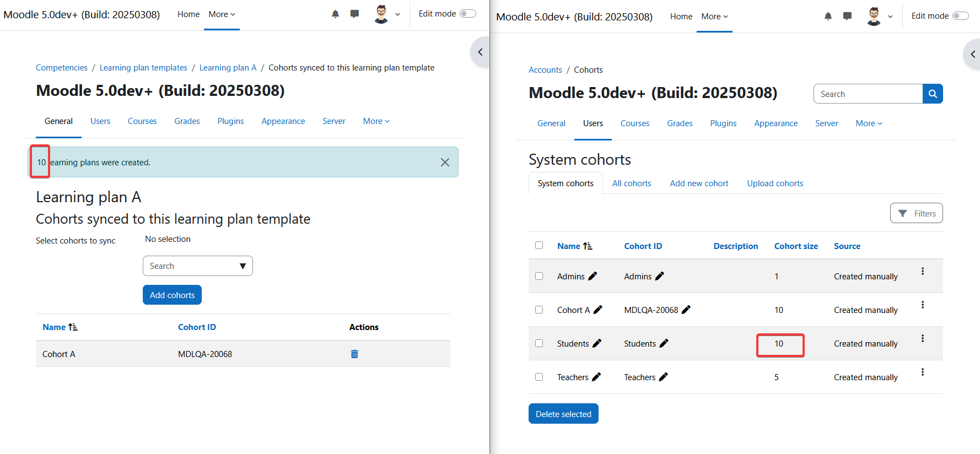
Task: Toggle Edit mode in right window
Action: pyautogui.click(x=960, y=16)
